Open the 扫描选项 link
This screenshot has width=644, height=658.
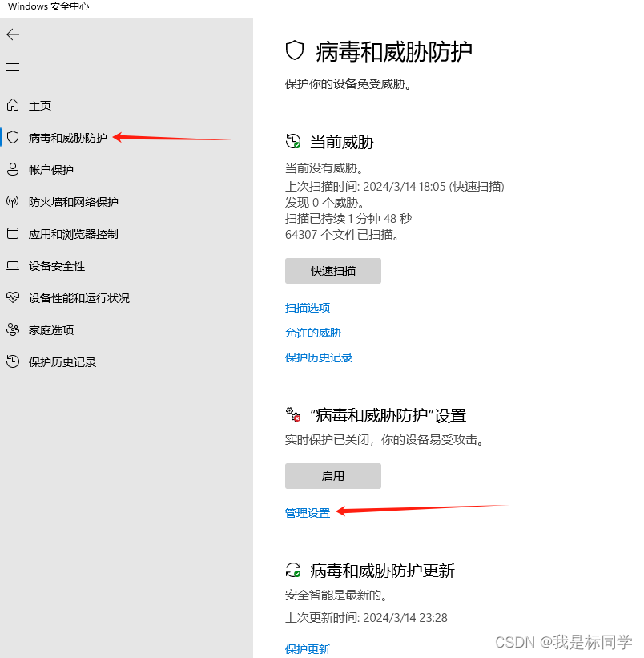308,308
